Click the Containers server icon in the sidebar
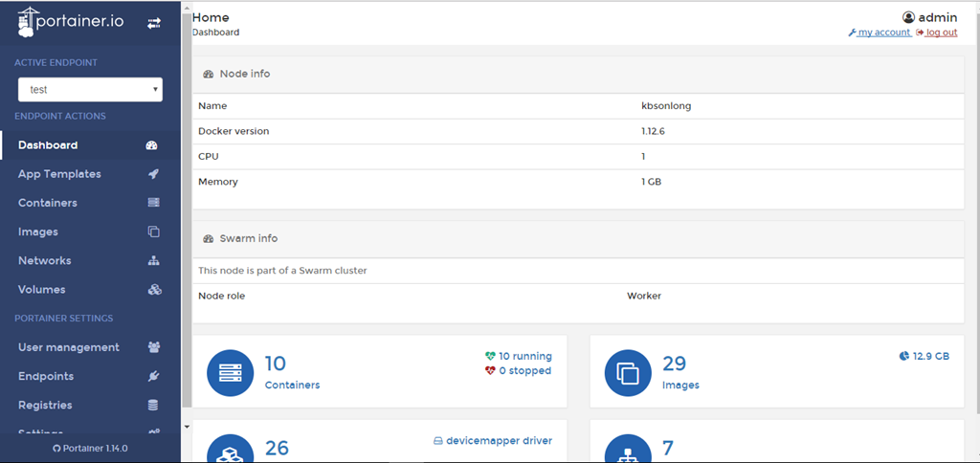 click(x=153, y=203)
